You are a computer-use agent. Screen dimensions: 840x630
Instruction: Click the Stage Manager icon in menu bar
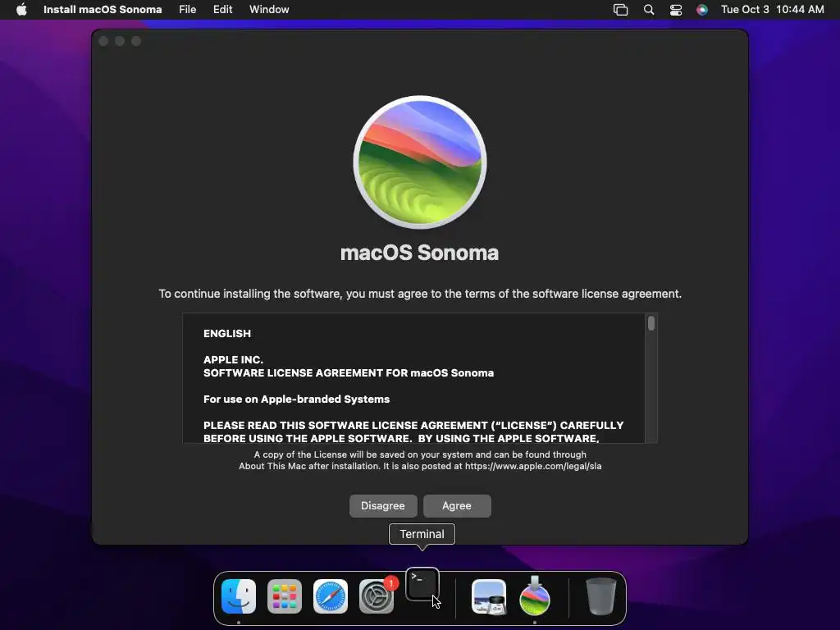coord(620,10)
